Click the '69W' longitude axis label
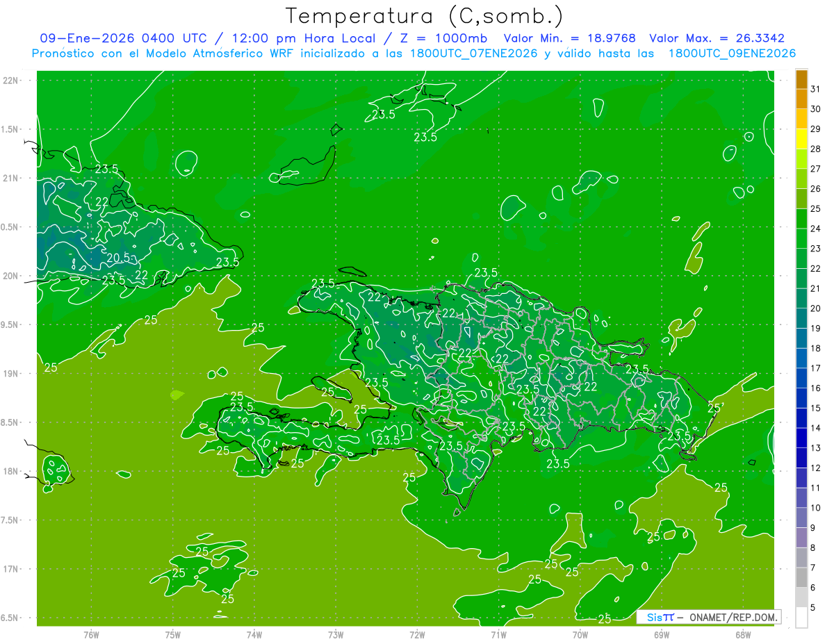 tap(662, 634)
